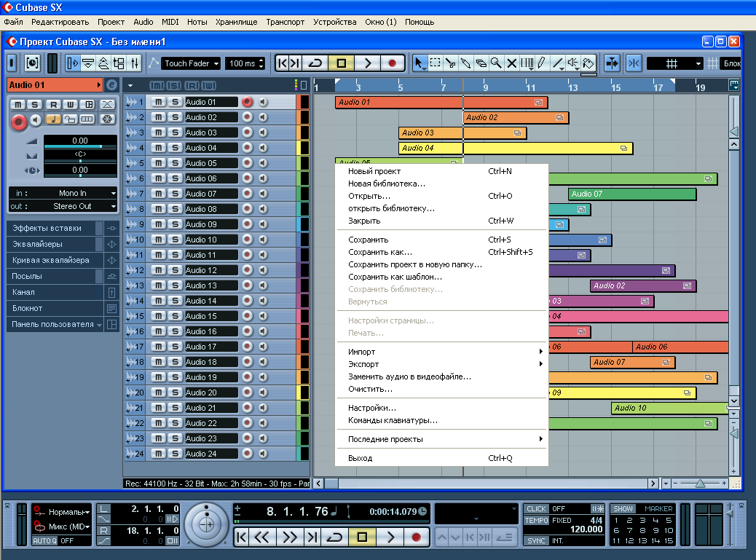The image size is (756, 560).
Task: Choose the Play speaker tool
Action: 572,63
